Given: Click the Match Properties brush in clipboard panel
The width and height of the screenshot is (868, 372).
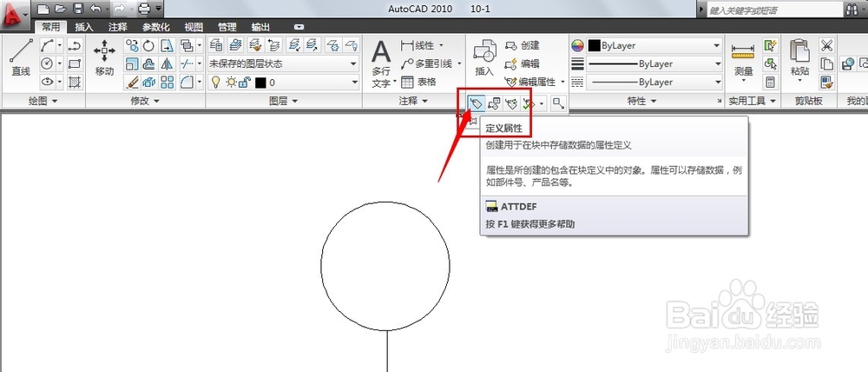Looking at the screenshot, I should (826, 82).
